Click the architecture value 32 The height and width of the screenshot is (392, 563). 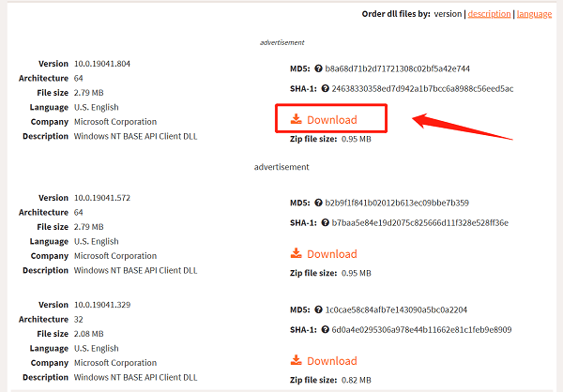point(78,320)
